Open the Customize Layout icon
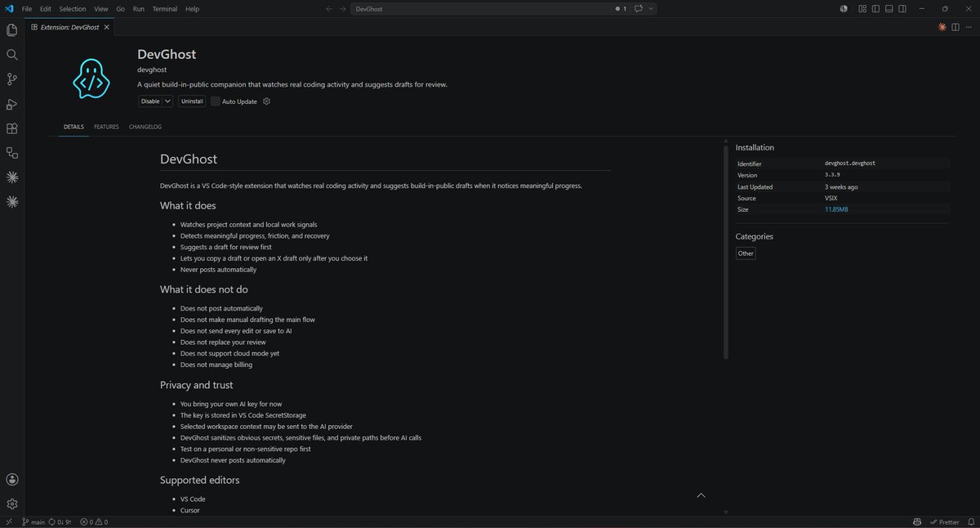Image resolution: width=980 pixels, height=528 pixels. point(862,8)
